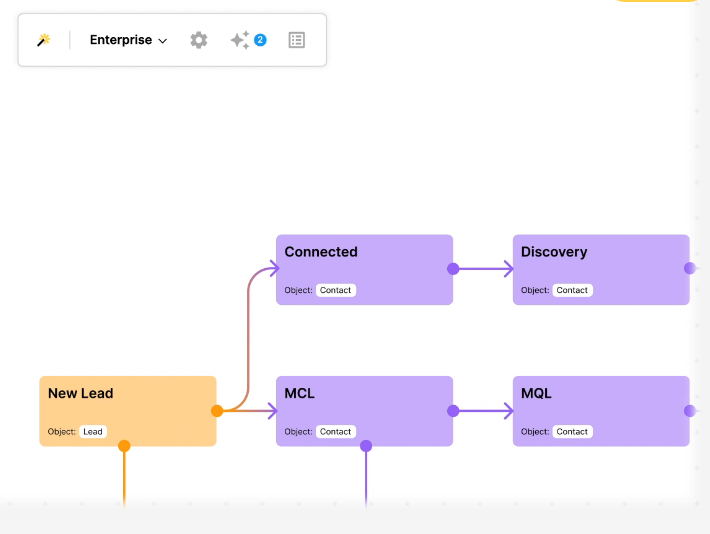Open AI sparkle suggestions with badge 2
Screen dimensions: 710x534
tap(248, 40)
